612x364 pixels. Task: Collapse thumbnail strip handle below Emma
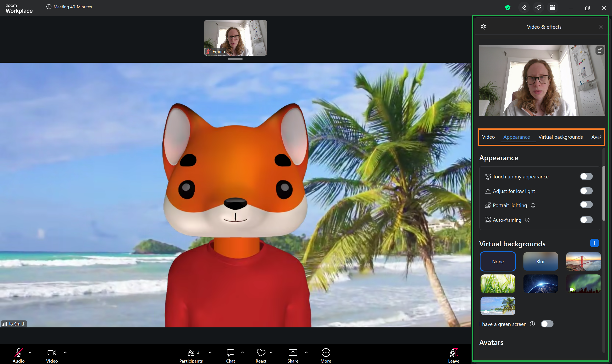[x=235, y=59]
